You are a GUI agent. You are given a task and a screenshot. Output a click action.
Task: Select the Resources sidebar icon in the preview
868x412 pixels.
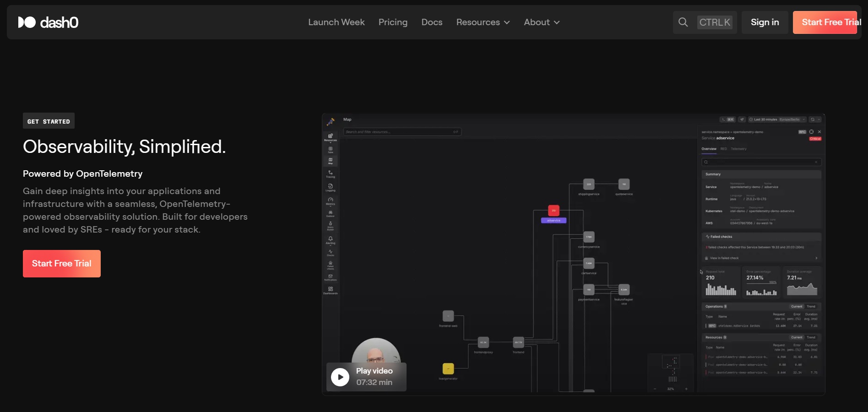(x=331, y=137)
